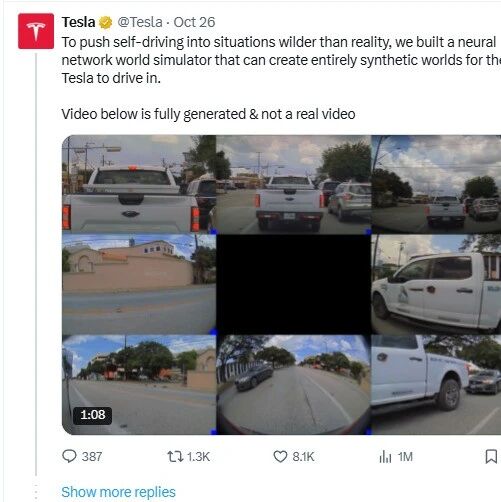The image size is (501, 502).
Task: Bookmark this tweet
Action: (x=491, y=456)
